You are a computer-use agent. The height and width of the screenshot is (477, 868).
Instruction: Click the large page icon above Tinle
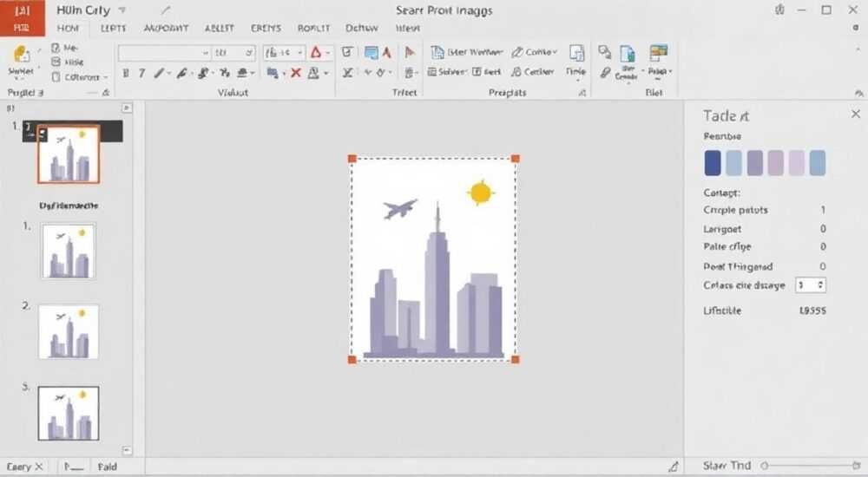coord(577,54)
